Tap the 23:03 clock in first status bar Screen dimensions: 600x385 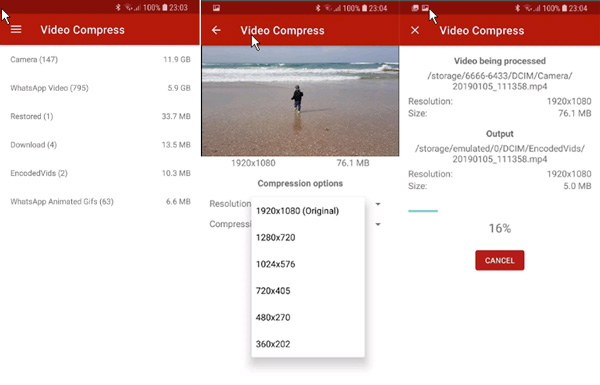tap(179, 8)
